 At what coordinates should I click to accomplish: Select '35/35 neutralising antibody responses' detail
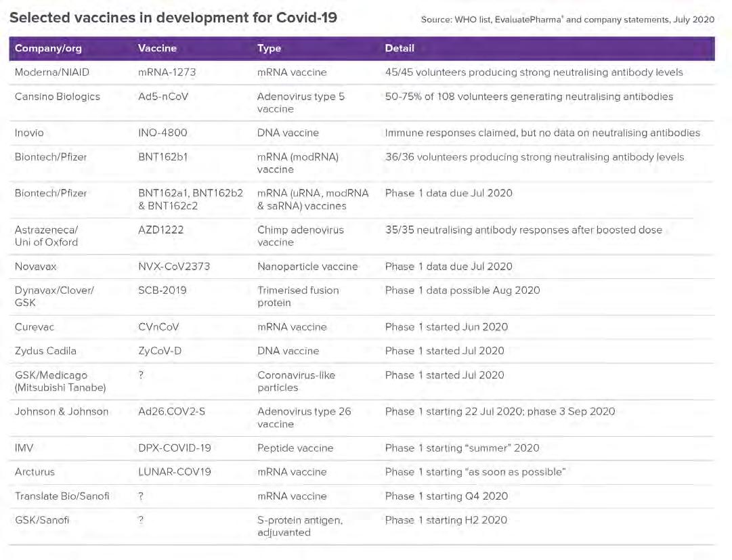point(523,230)
